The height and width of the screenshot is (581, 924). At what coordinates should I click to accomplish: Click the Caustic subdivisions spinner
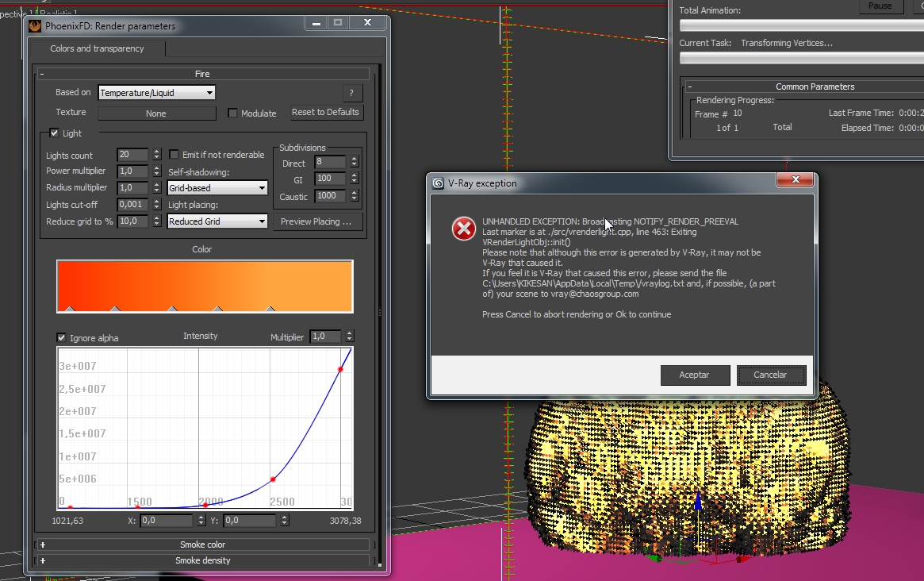[355, 196]
